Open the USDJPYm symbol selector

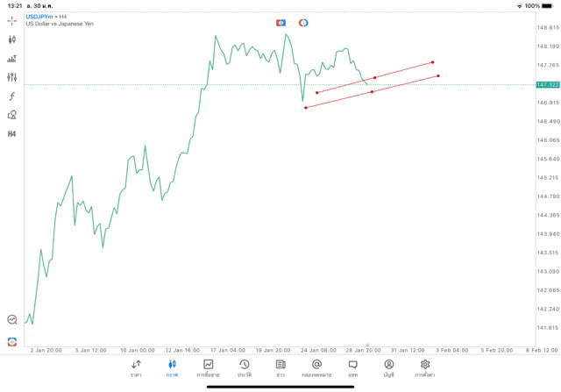coord(39,17)
